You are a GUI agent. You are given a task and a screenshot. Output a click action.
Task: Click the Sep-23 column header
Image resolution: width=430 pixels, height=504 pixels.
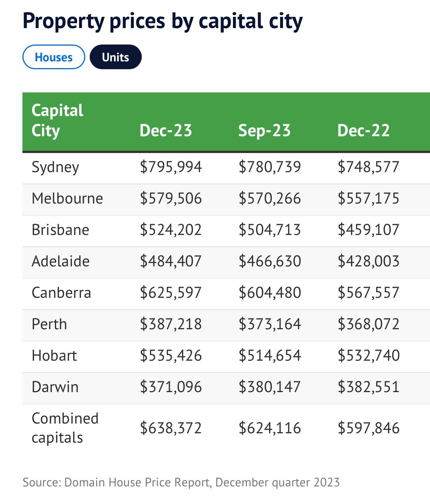pyautogui.click(x=264, y=131)
